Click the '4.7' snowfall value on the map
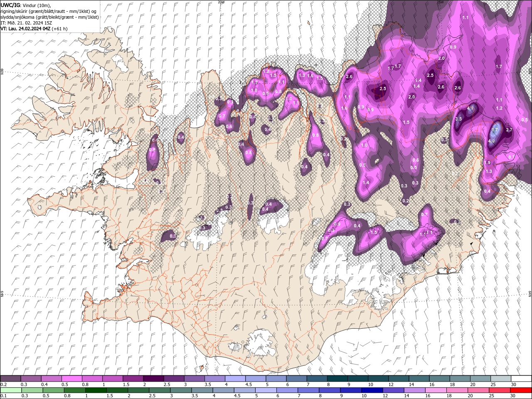Image resolution: width=532 pixels, height=399 pixels. (470, 108)
